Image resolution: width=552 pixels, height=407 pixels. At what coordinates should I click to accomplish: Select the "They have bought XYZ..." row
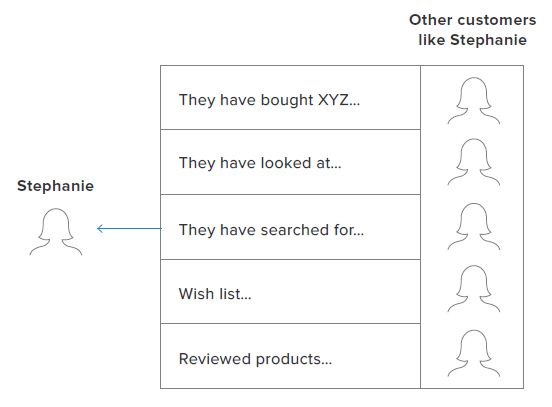pos(290,98)
